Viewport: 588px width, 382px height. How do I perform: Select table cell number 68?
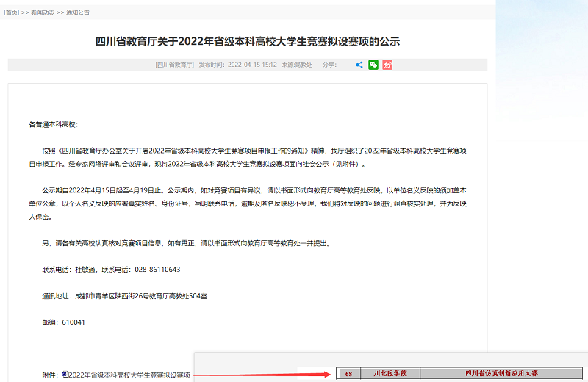(x=348, y=374)
